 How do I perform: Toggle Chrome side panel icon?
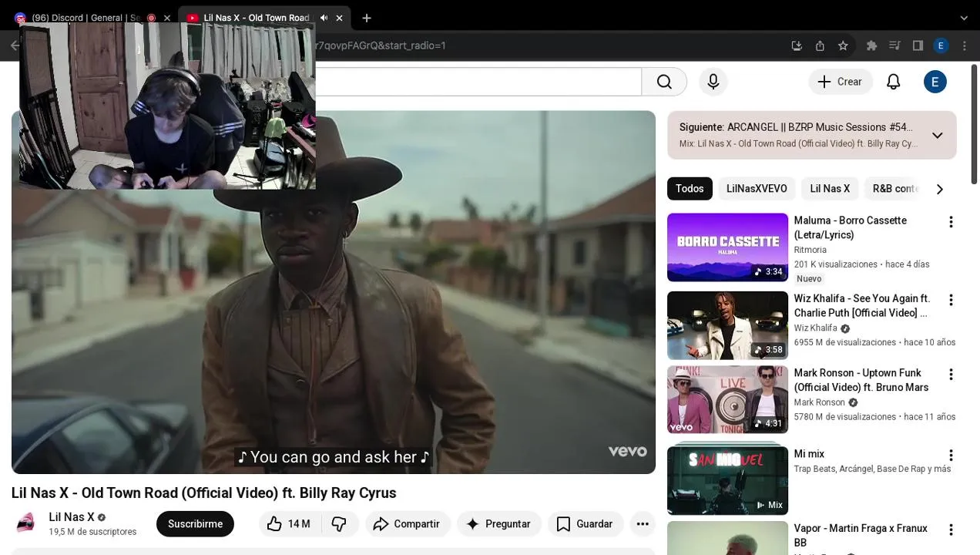tap(918, 46)
